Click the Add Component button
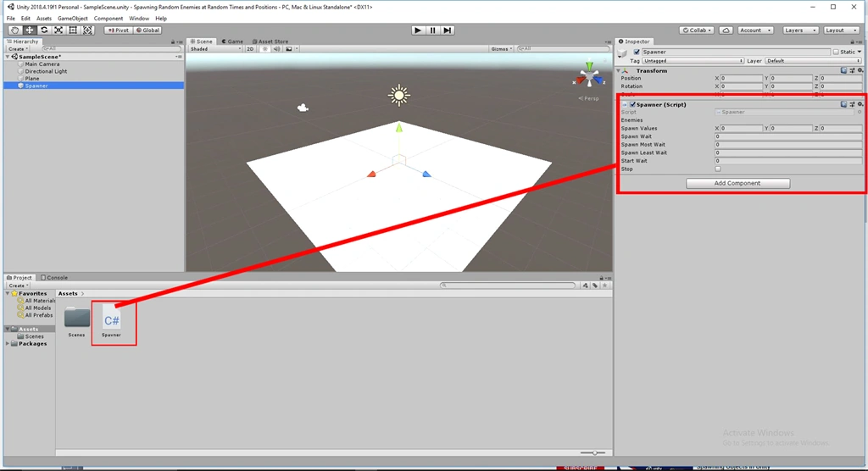Screen dimensions: 868x471 [738, 183]
